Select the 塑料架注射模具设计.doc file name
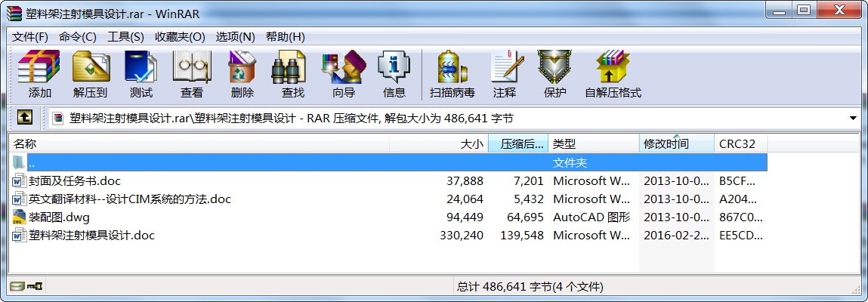 coord(92,235)
